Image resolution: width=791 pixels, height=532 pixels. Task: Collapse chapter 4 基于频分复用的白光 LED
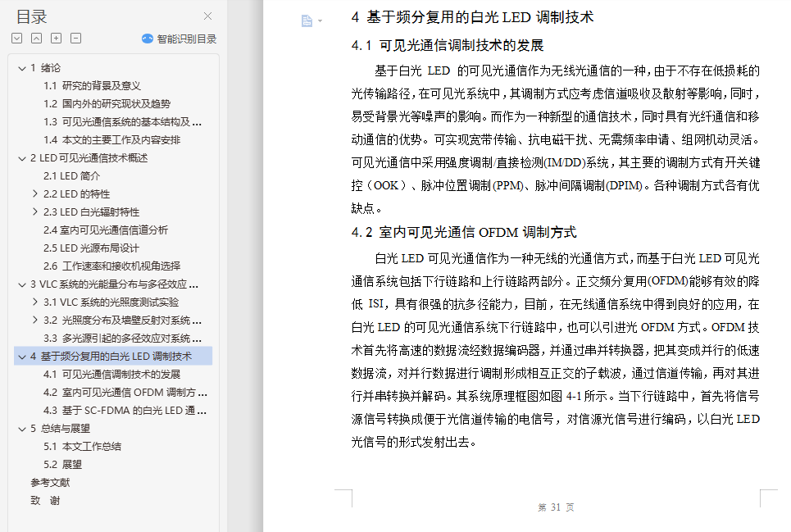21,357
